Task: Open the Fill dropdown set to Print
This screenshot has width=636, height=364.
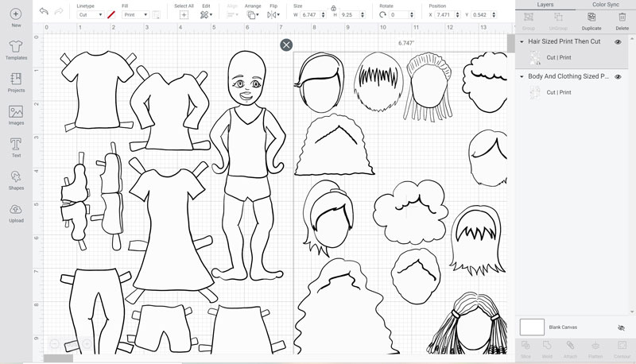Action: [136, 14]
